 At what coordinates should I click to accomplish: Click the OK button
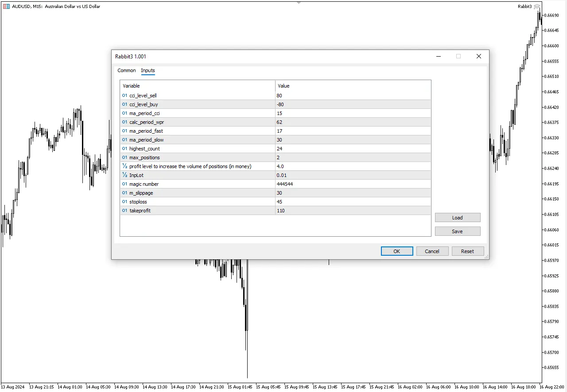click(x=397, y=251)
